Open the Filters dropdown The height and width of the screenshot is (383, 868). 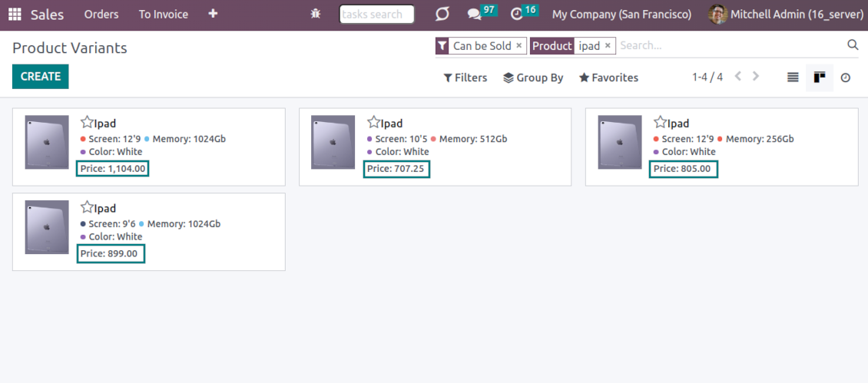[465, 78]
